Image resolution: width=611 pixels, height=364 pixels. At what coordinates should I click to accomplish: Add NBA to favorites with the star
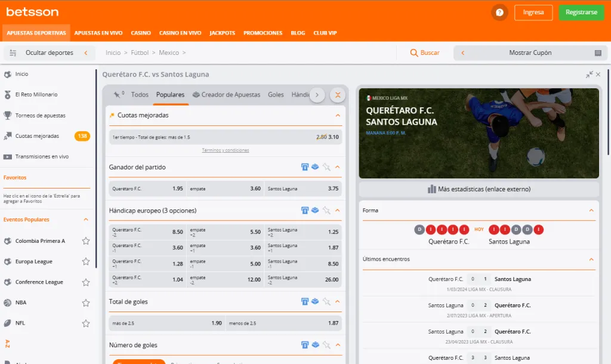click(86, 303)
